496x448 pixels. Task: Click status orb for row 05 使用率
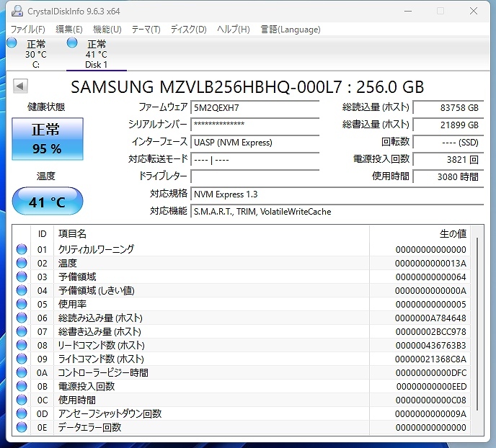pyautogui.click(x=22, y=304)
